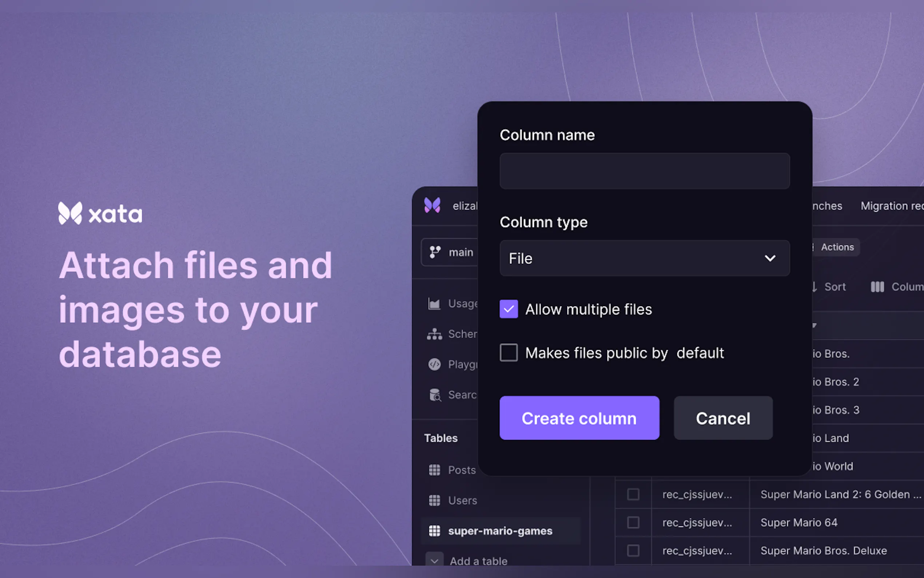
Task: Open the Users table
Action: pos(462,501)
